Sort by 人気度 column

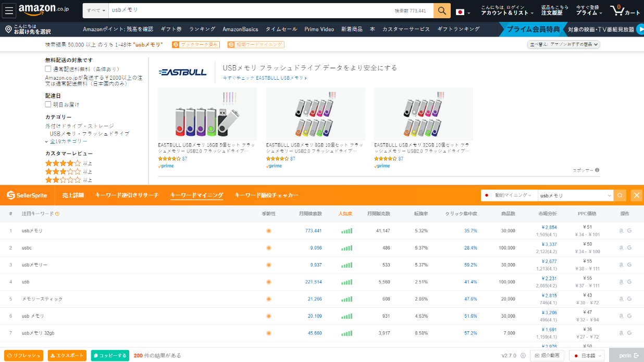coord(345,214)
